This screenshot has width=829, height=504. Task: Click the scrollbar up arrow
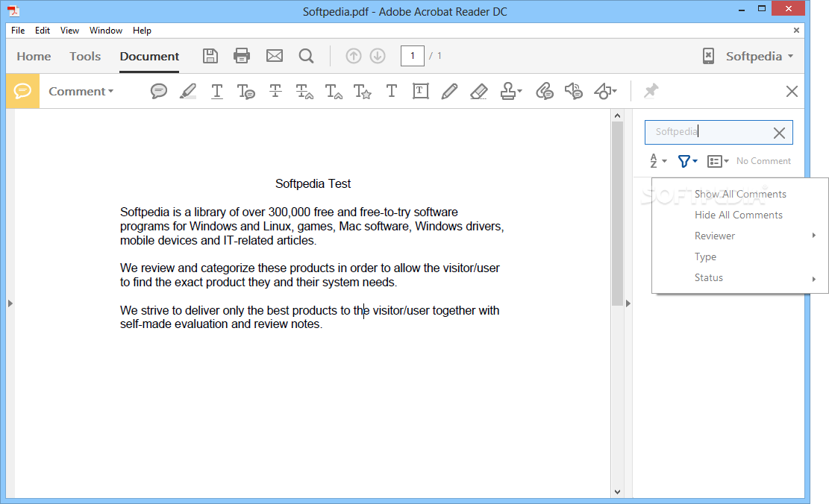point(617,115)
